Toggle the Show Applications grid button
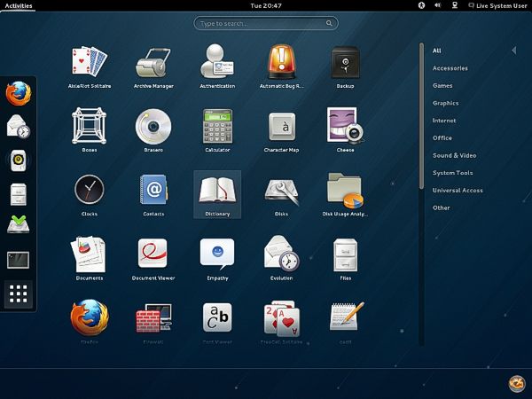The height and width of the screenshot is (399, 532). click(19, 293)
